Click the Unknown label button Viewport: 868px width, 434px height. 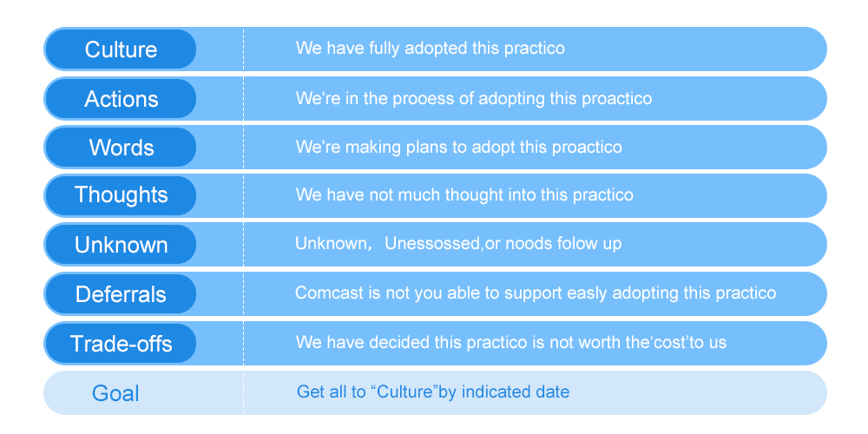coord(121,245)
